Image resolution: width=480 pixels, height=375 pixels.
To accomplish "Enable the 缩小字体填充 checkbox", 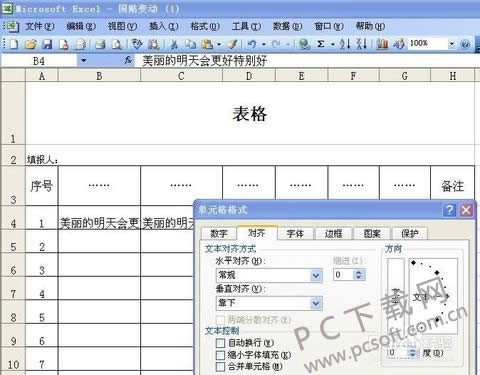I will (220, 355).
